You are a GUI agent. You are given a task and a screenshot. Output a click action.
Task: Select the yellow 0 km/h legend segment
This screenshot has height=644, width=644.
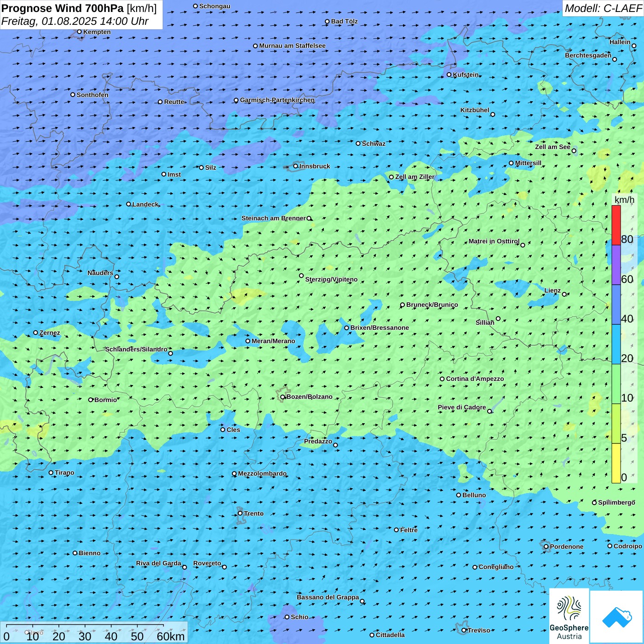tap(616, 463)
